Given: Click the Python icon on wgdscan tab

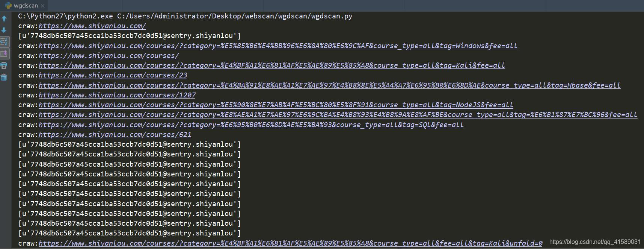Looking at the screenshot, I should (x=8, y=5).
